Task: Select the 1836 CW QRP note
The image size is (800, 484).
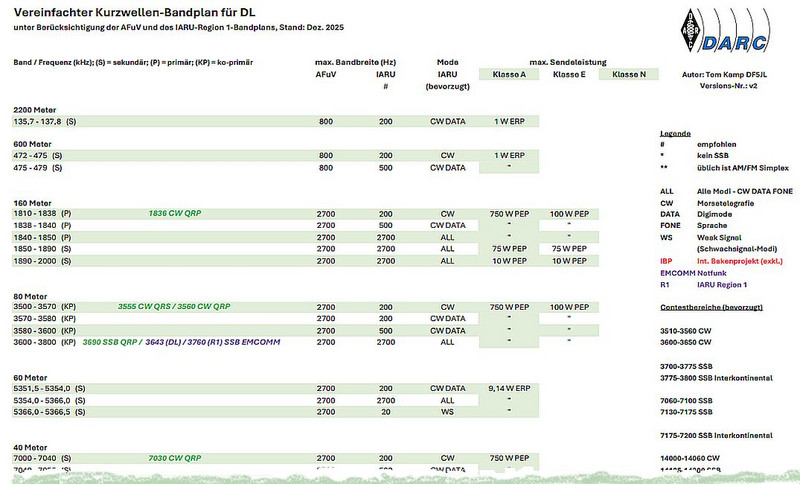Action: pos(175,214)
